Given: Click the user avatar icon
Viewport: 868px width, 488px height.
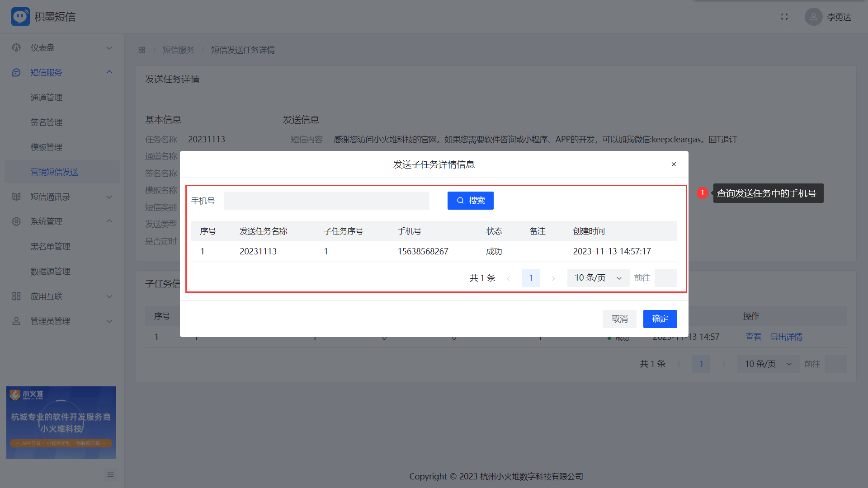Looking at the screenshot, I should [x=813, y=17].
